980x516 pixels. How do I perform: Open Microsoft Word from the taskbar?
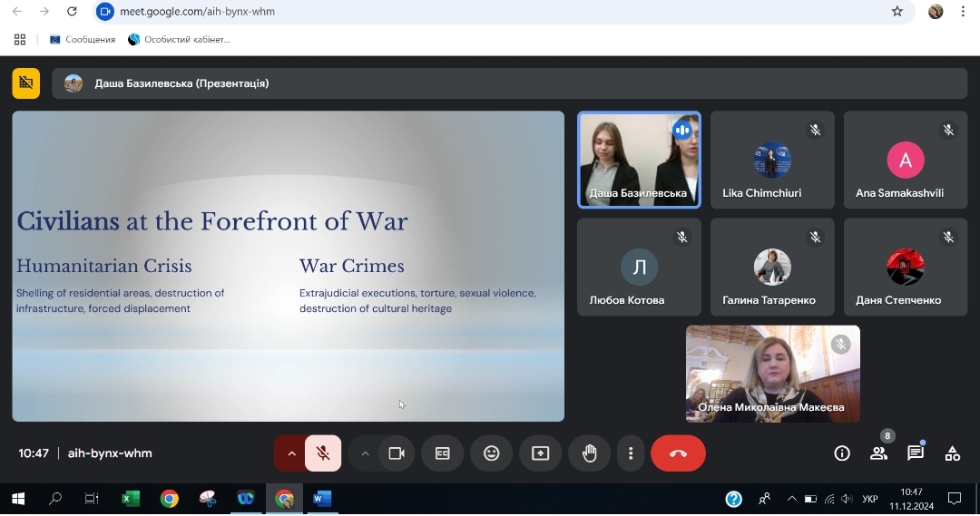[322, 499]
